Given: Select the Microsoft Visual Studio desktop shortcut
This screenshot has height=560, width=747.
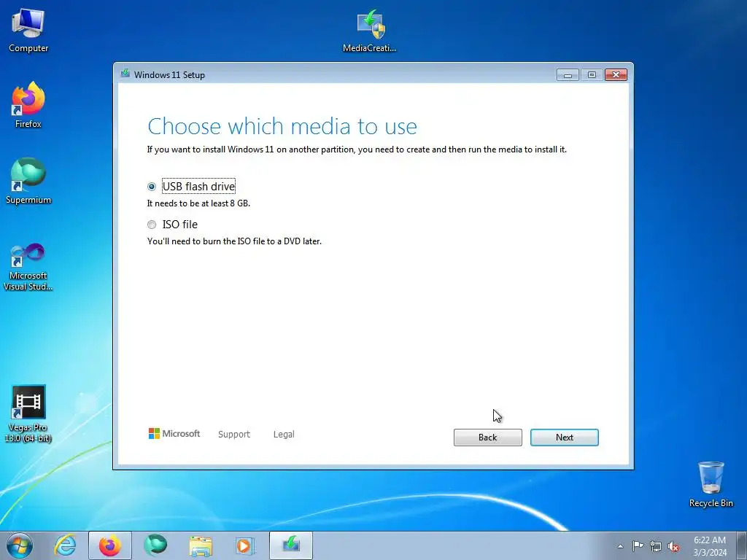Looking at the screenshot, I should tap(28, 267).
